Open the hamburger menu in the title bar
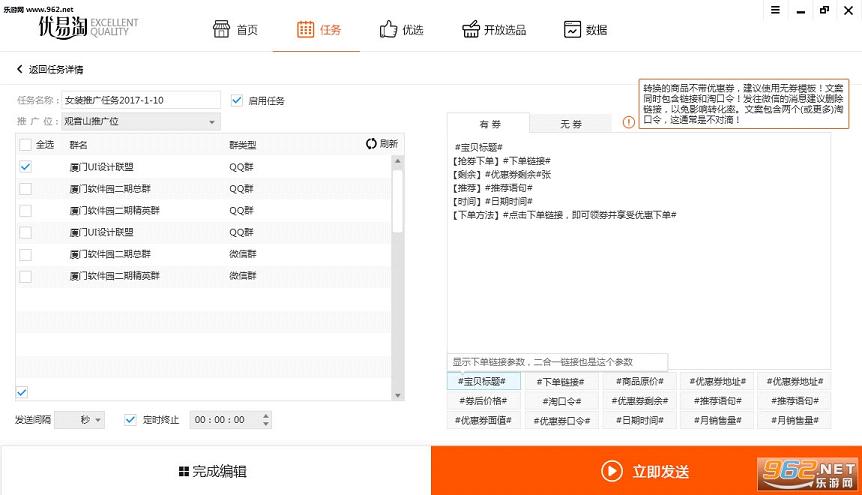This screenshot has width=862, height=495. [775, 10]
